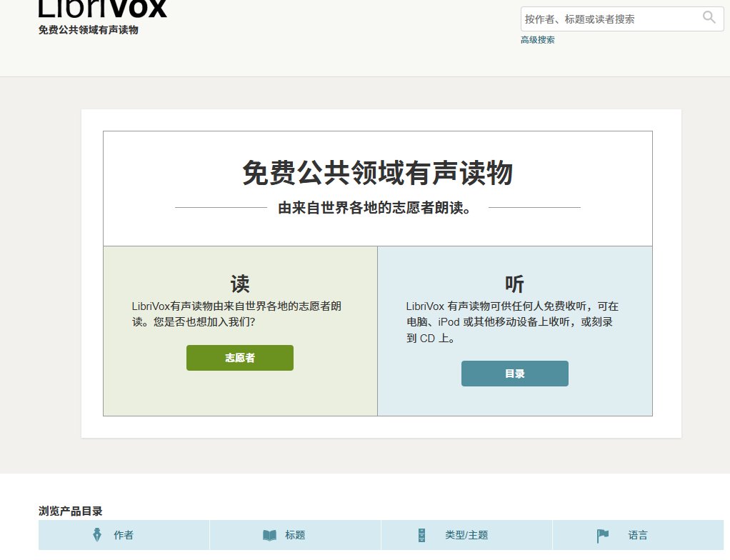Click the green 志愿者 button
The height and width of the screenshot is (560, 730).
[x=240, y=358]
